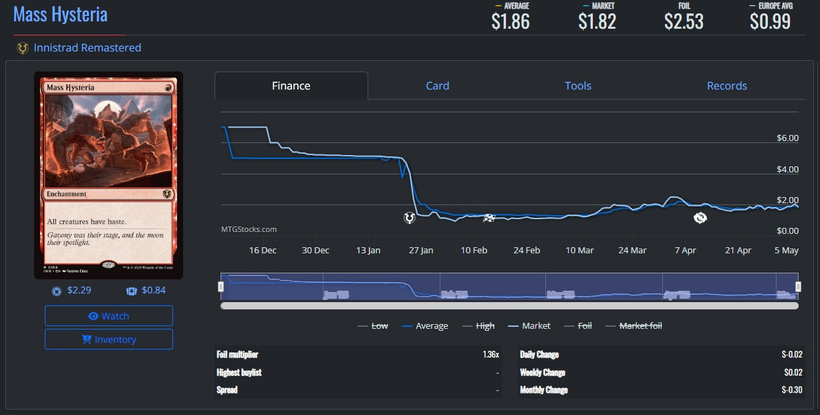Click the $0.84 price with cards icon
Viewport: 820px width, 415px height.
[146, 291]
